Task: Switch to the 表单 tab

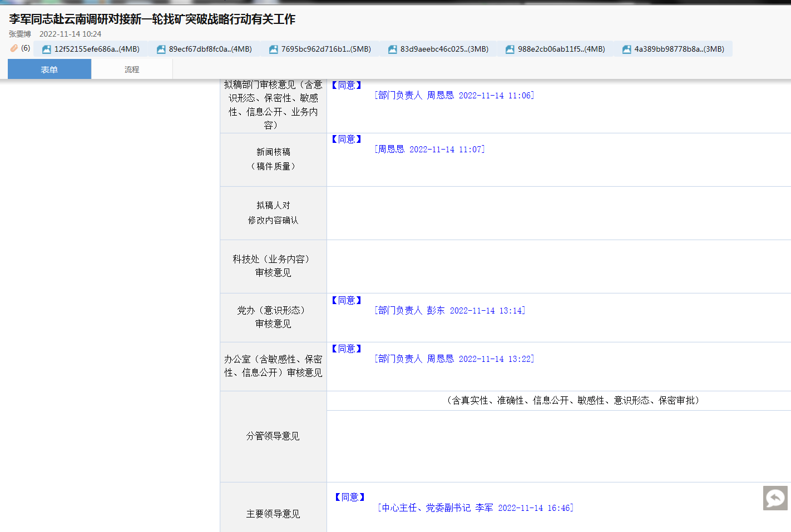Action: coord(50,69)
